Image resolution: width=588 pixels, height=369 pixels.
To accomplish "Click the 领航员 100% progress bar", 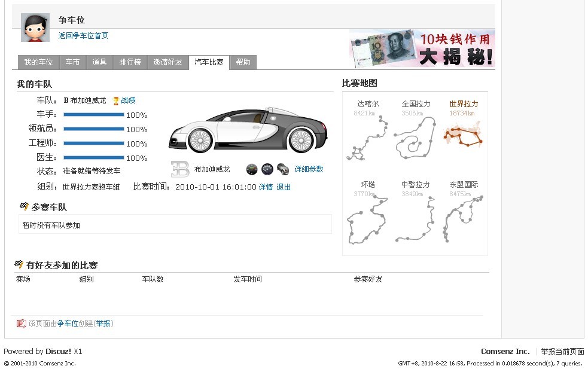I will click(94, 129).
